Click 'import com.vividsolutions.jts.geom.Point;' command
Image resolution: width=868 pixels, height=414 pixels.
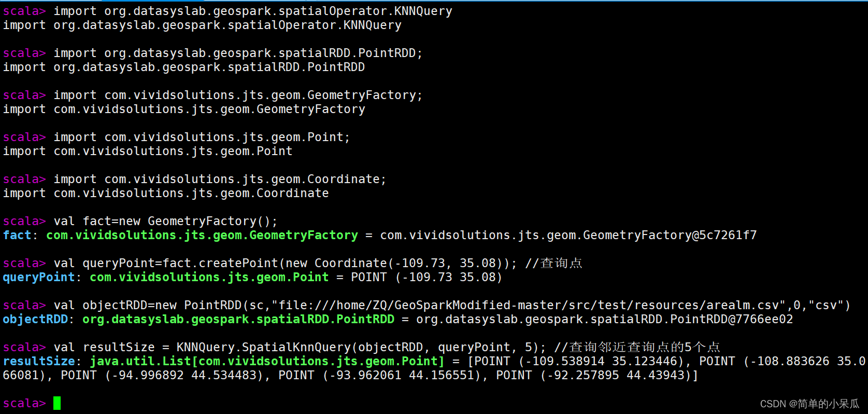[x=202, y=137]
